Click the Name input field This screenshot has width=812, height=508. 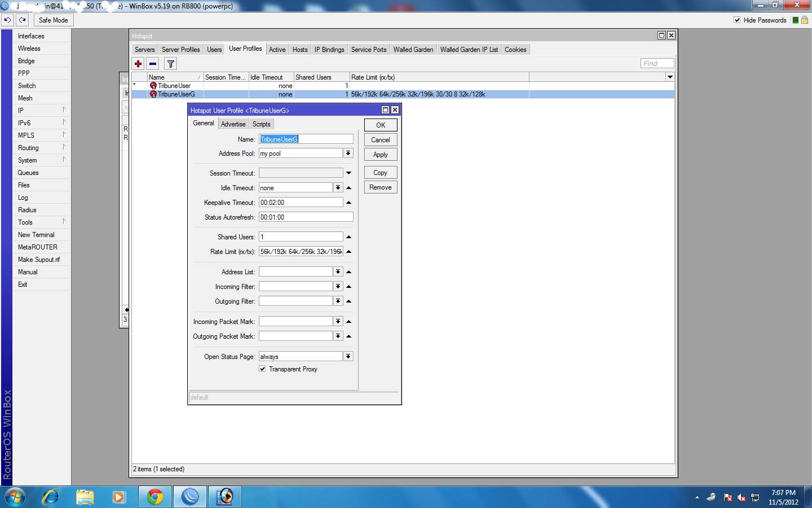coord(306,139)
